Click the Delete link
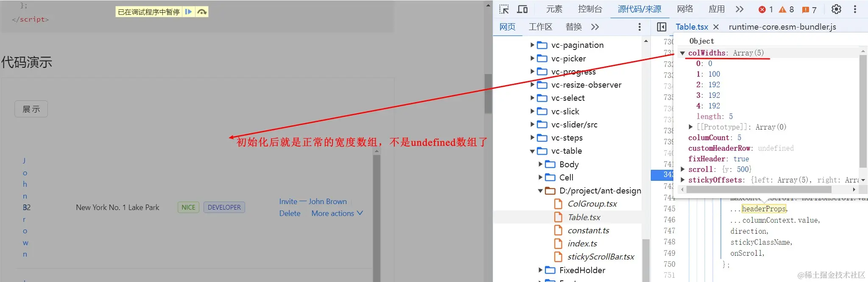The height and width of the screenshot is (282, 868). click(x=290, y=213)
